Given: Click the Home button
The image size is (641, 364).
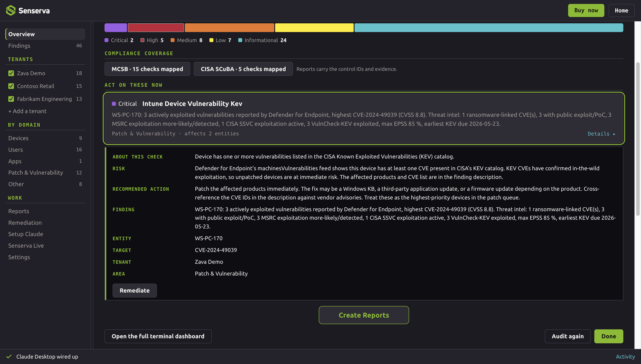Looking at the screenshot, I should click(622, 10).
